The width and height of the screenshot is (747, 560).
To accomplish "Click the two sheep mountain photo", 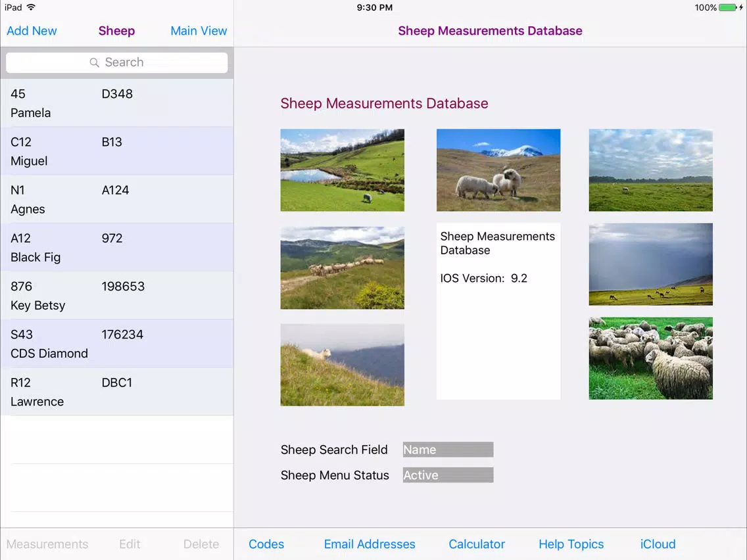I will [x=498, y=170].
